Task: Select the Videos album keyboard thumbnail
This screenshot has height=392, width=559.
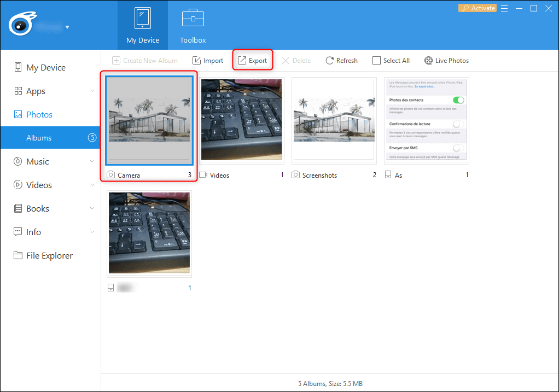Action: click(x=242, y=120)
